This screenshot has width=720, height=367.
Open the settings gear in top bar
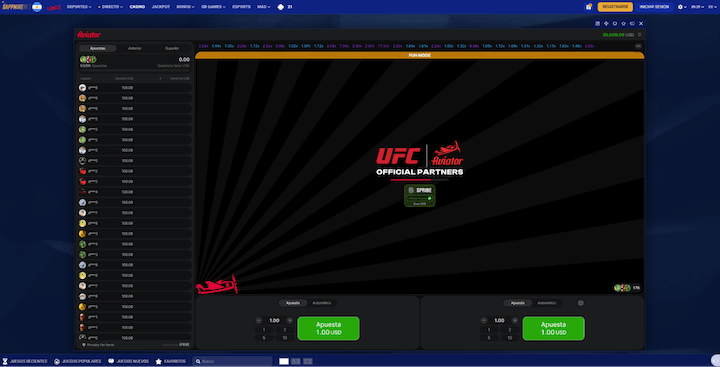(682, 7)
